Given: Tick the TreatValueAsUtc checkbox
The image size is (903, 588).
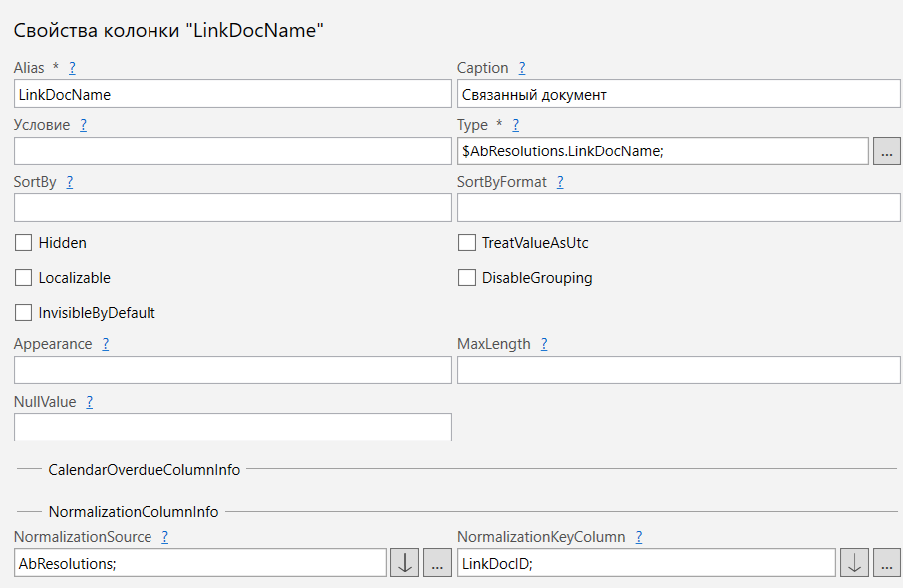Looking at the screenshot, I should (x=467, y=243).
